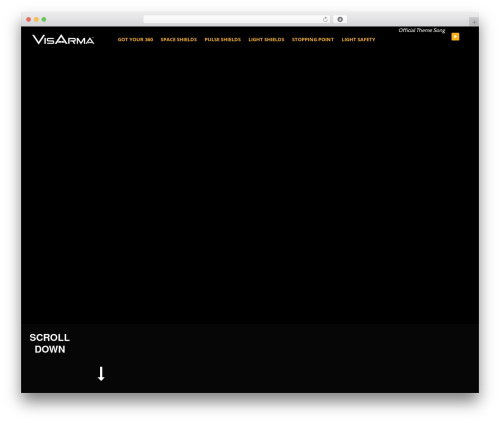Click the Official Theme Song label
The image size is (500, 423).
(x=422, y=30)
